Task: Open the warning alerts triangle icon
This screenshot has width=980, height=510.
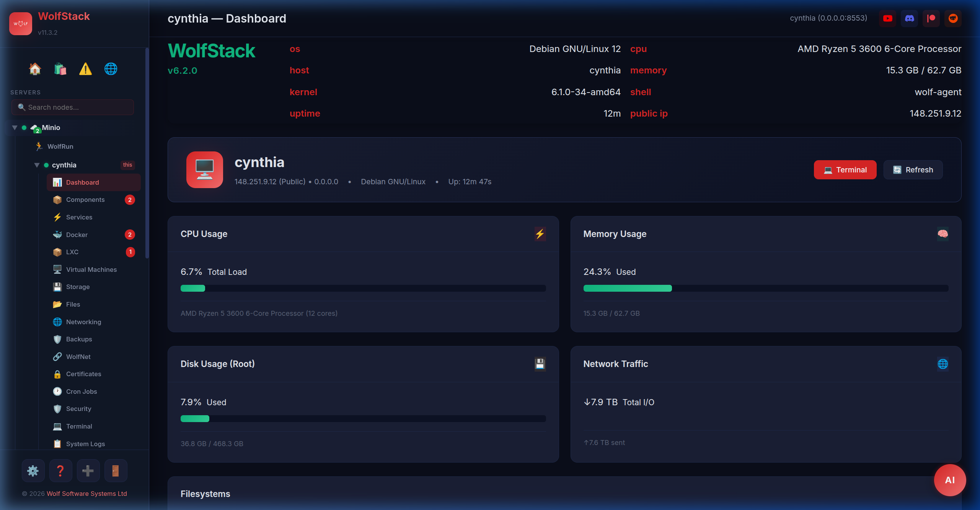Action: click(85, 69)
